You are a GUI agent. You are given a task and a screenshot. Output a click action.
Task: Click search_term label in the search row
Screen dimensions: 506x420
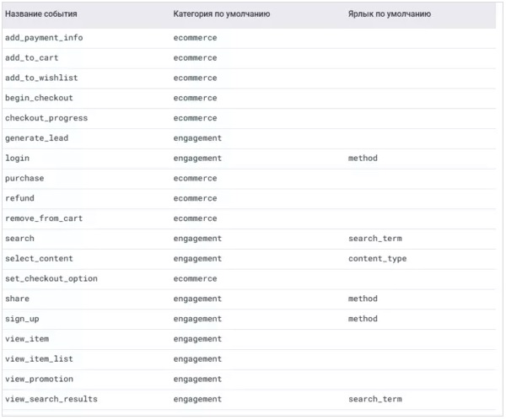pos(375,239)
